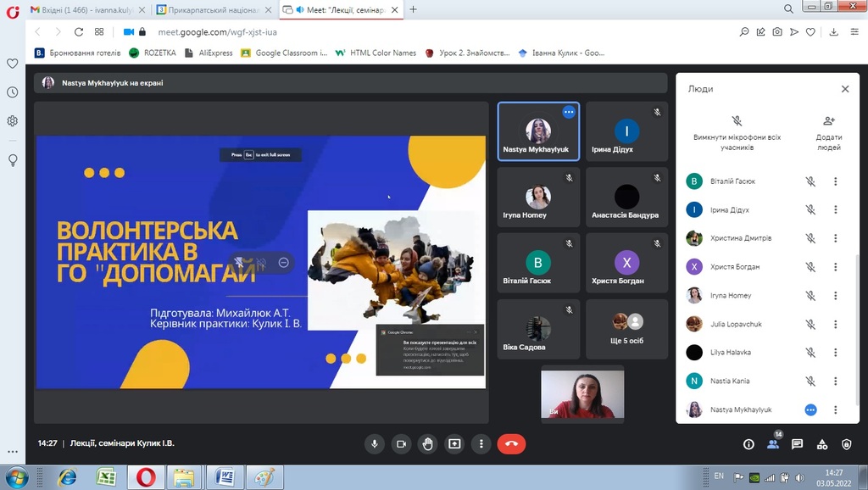
Task: Click the present screen button
Action: point(455,443)
